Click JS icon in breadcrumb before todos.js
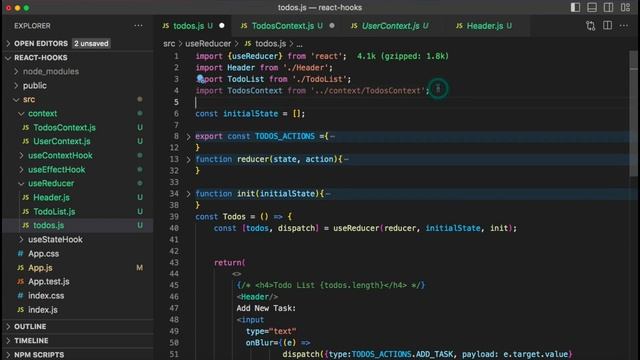Image resolution: width=640 pixels, height=360 pixels. [248, 43]
